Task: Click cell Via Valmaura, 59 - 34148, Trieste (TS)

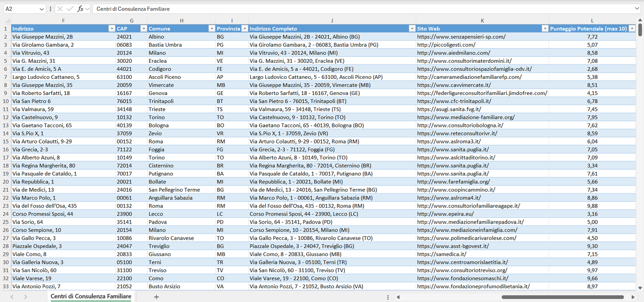Action: (x=332, y=109)
